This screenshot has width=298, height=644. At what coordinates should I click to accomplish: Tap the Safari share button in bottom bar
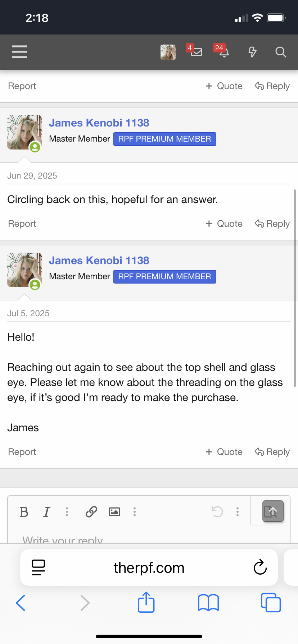[146, 602]
